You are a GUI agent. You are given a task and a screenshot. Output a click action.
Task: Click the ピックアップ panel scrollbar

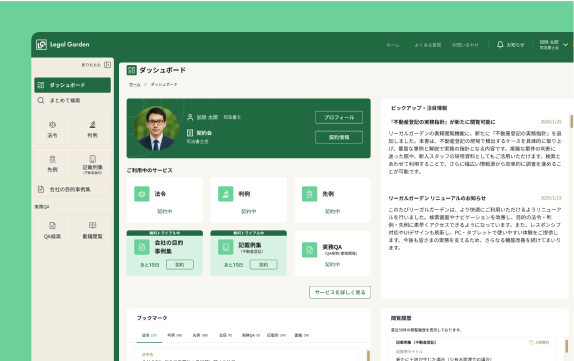coord(571,121)
